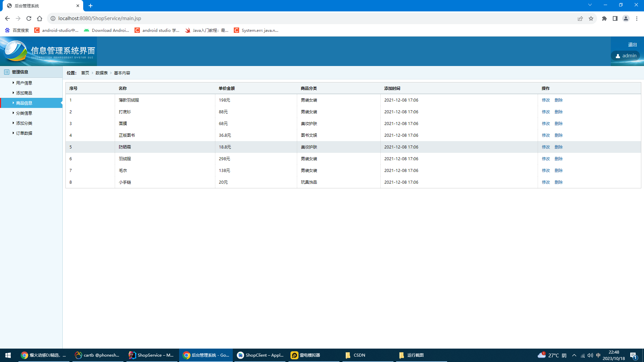Open ShopService IntelliJ taskbar item
Image resolution: width=644 pixels, height=362 pixels.
pos(151,355)
